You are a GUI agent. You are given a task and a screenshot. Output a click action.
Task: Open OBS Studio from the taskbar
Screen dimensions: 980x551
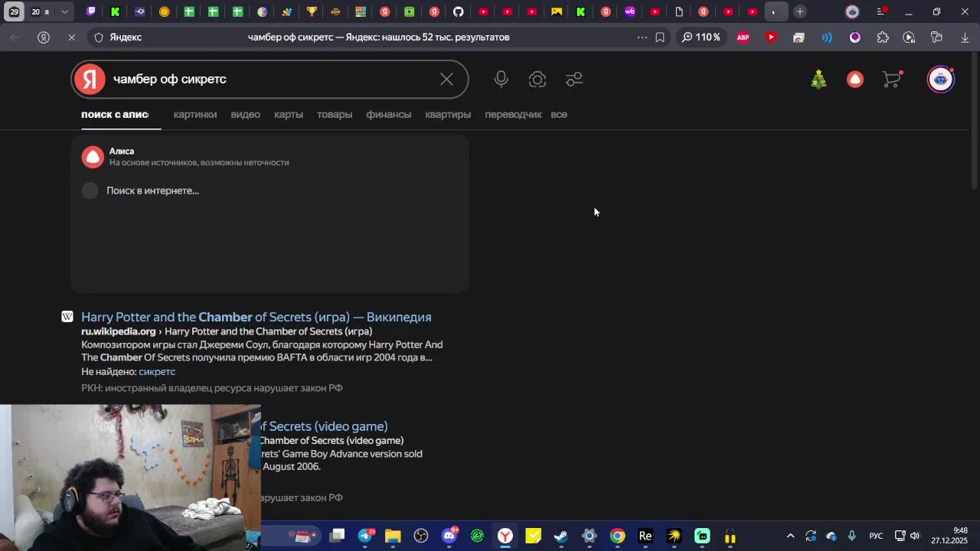(421, 536)
